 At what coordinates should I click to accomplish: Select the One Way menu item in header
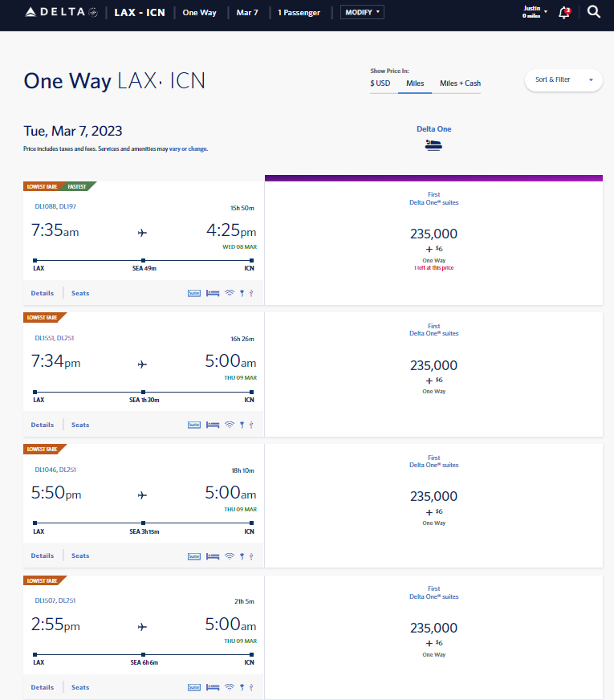pyautogui.click(x=199, y=12)
